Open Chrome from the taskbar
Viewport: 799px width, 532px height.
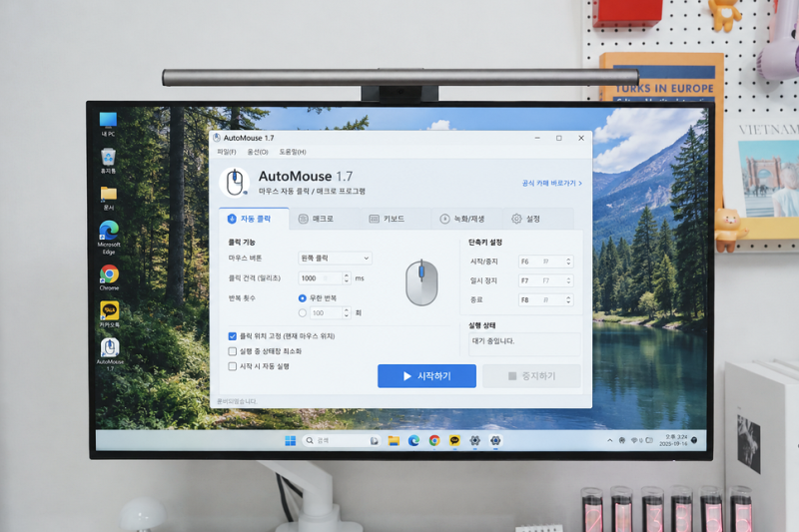tap(434, 440)
